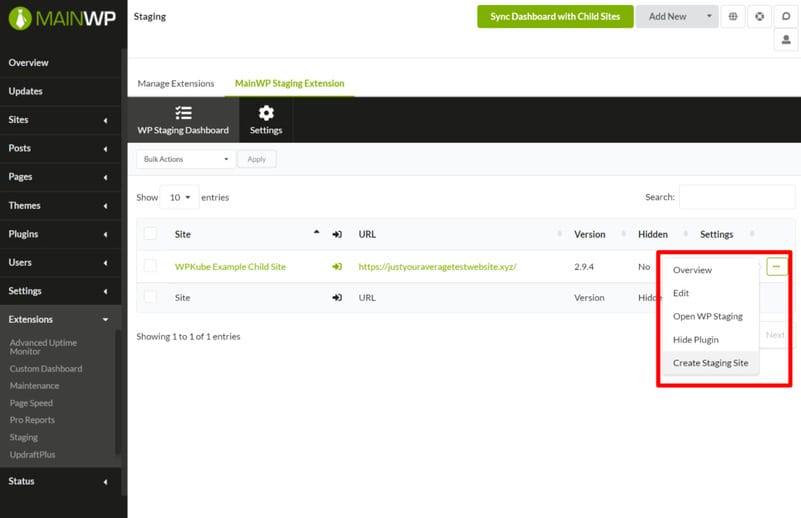Tick the WPKube Example Child Site checkbox
This screenshot has width=801, height=518.
click(x=150, y=266)
